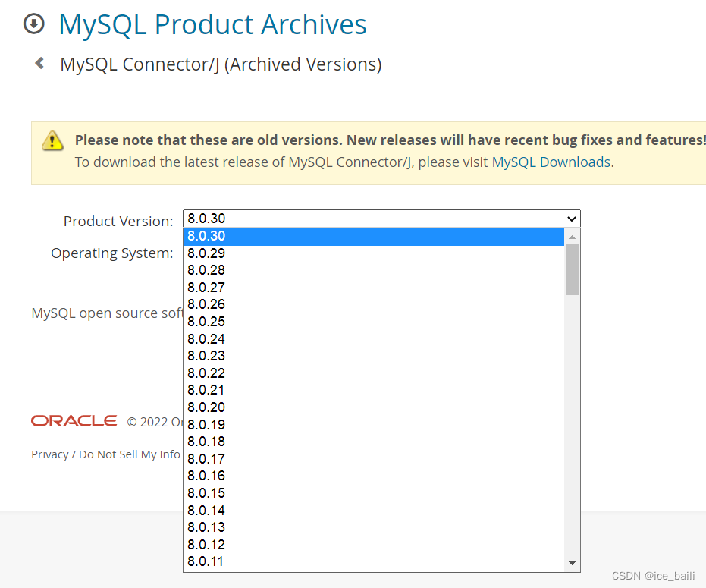The width and height of the screenshot is (706, 588).
Task: Click the yellow warning triangle icon
Action: [x=52, y=140]
